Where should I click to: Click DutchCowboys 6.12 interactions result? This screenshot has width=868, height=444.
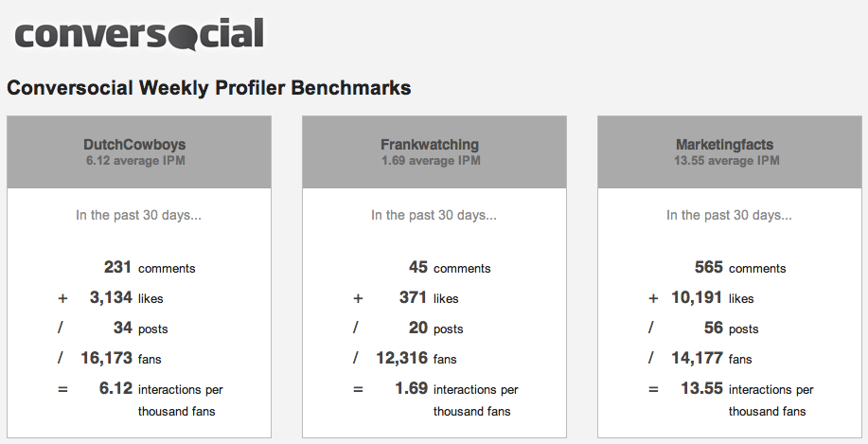115,389
